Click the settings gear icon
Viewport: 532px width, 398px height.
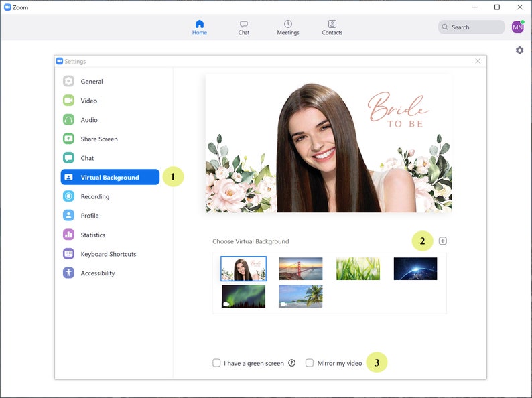(x=519, y=50)
